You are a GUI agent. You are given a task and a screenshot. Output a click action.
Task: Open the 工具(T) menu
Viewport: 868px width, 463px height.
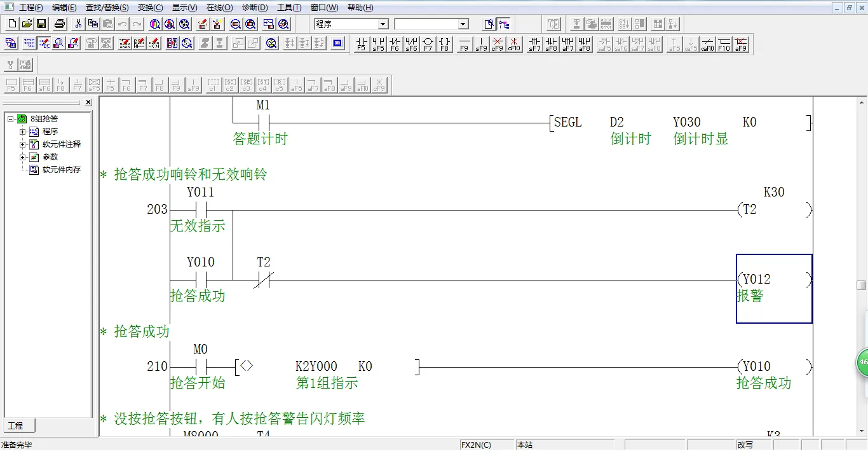tap(289, 8)
